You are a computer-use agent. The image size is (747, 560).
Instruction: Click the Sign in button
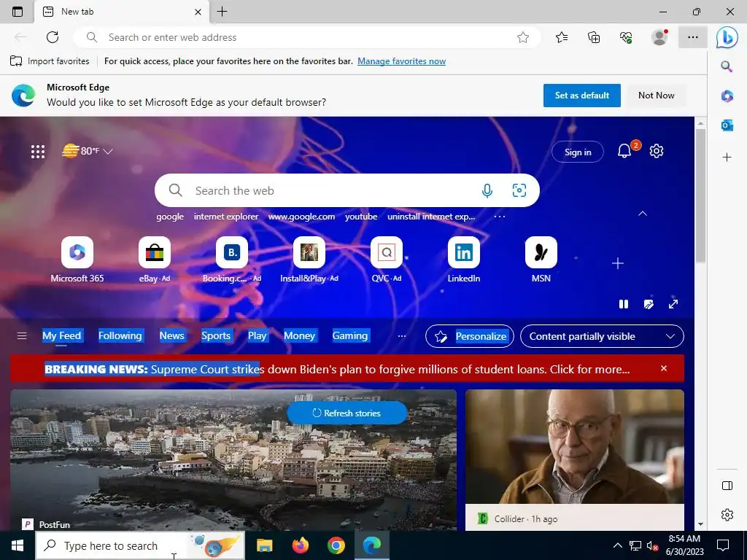(578, 152)
